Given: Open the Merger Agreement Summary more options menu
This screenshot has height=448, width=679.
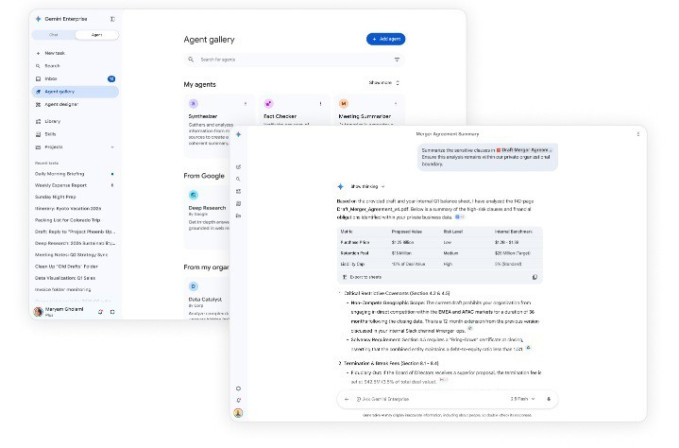Looking at the screenshot, I should tap(638, 134).
